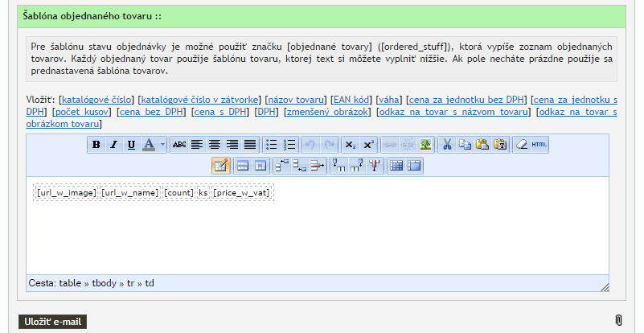Click the eraser remove formatting icon

tap(522, 145)
